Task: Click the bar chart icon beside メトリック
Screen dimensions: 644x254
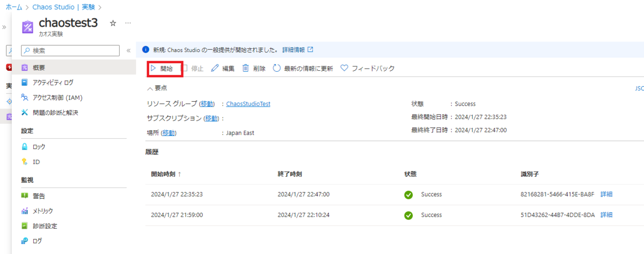Action: [x=25, y=211]
